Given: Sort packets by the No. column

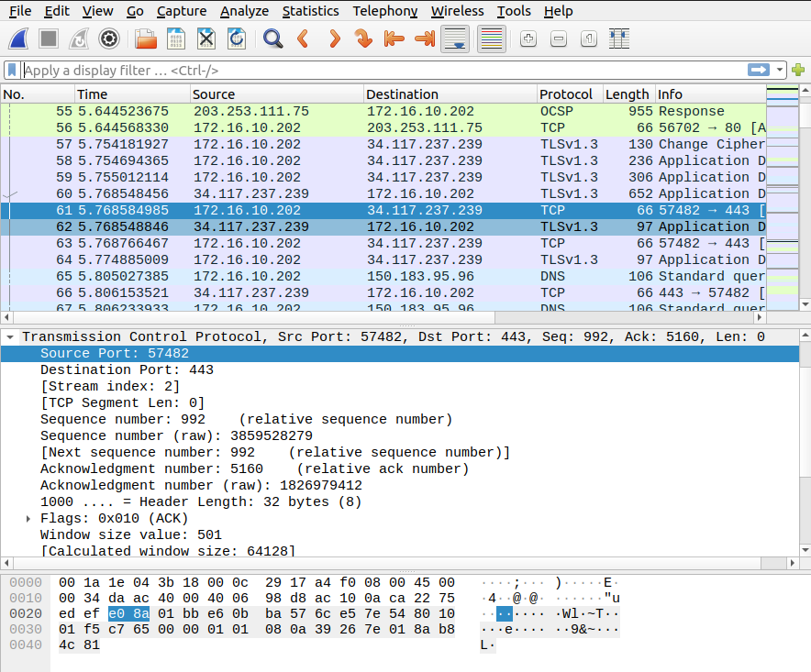Looking at the screenshot, I should (38, 94).
